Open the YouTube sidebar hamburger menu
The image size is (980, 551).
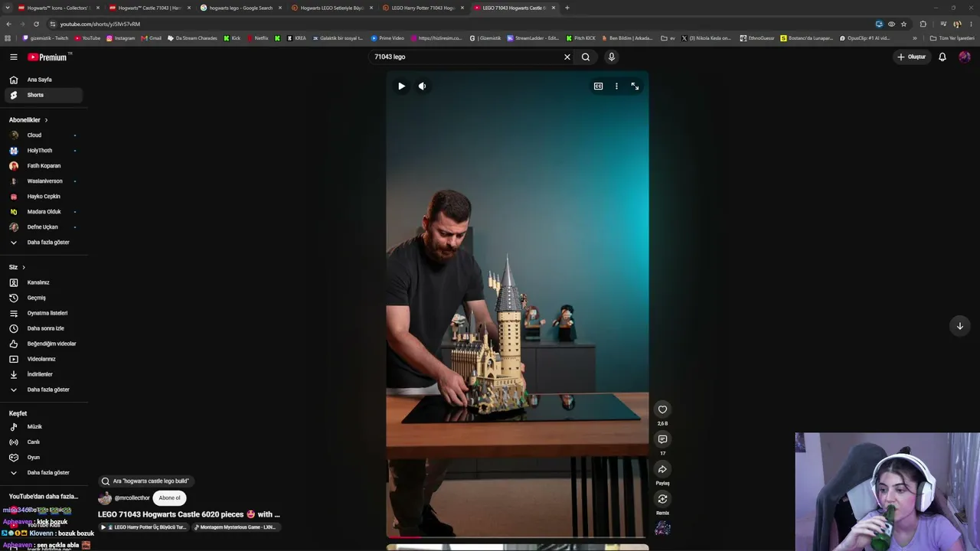click(x=13, y=57)
